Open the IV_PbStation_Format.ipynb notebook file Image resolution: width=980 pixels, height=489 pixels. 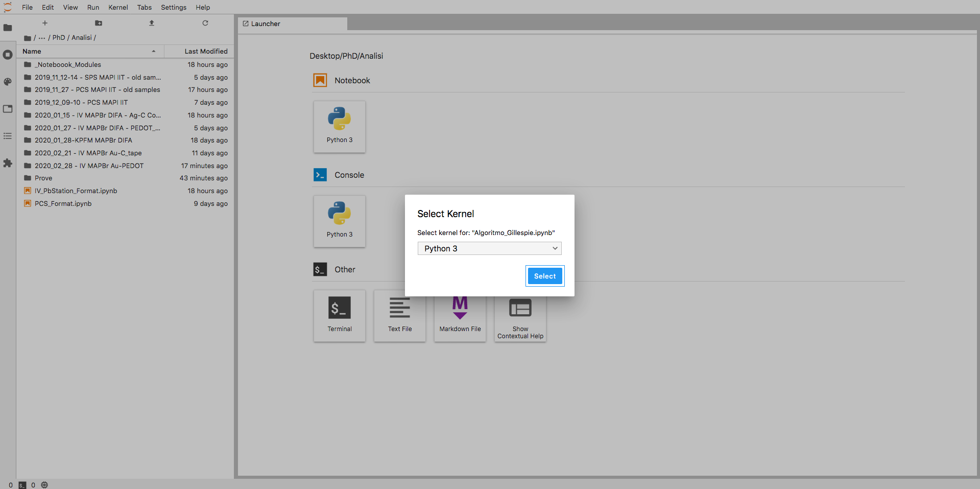(76, 191)
